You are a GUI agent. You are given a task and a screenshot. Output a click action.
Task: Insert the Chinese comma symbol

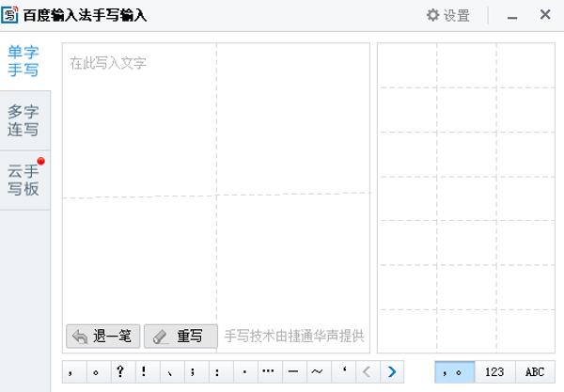72,371
